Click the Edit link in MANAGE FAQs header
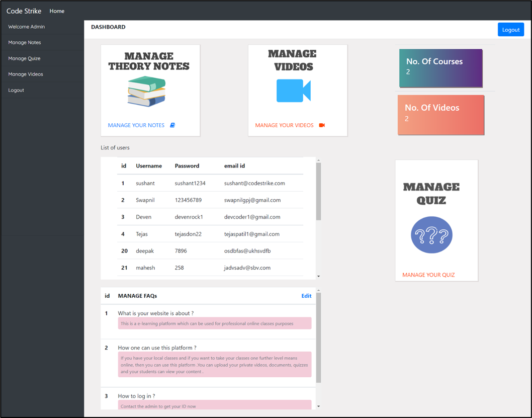 306,296
